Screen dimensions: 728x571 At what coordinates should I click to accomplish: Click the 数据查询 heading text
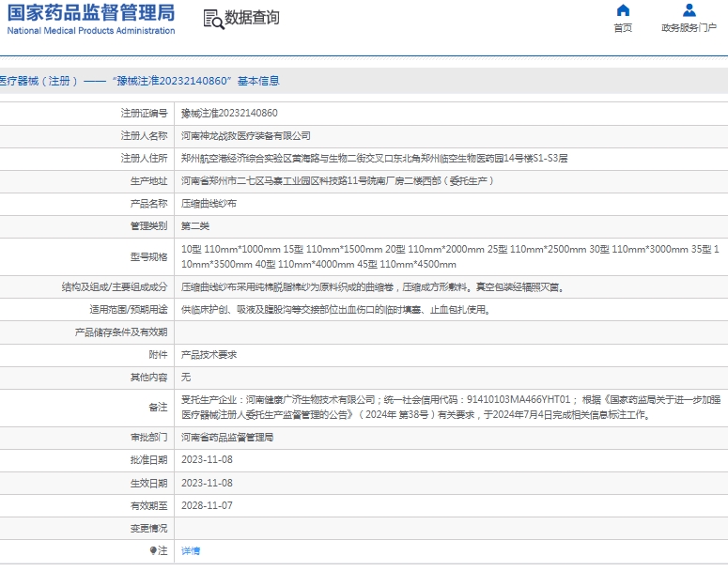pyautogui.click(x=252, y=18)
